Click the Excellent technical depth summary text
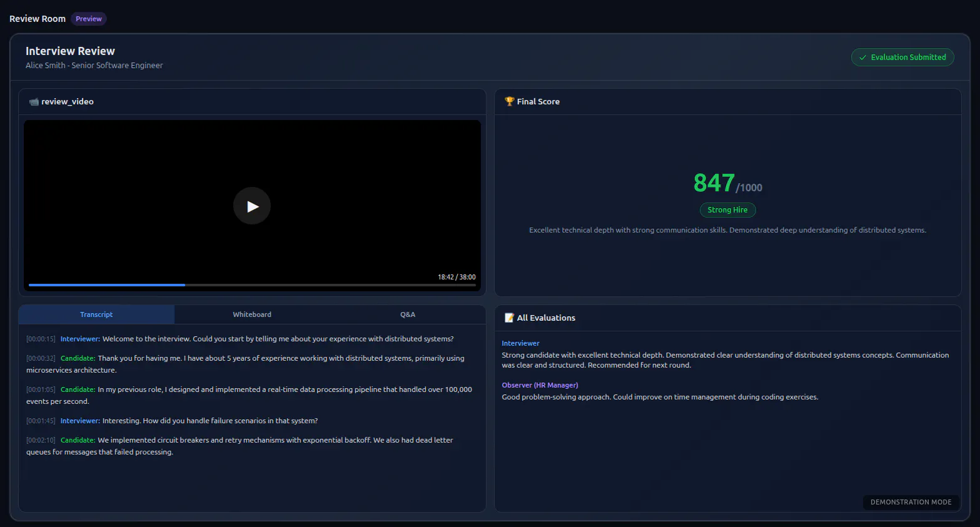Viewport: 980px width, 527px height. coord(727,230)
